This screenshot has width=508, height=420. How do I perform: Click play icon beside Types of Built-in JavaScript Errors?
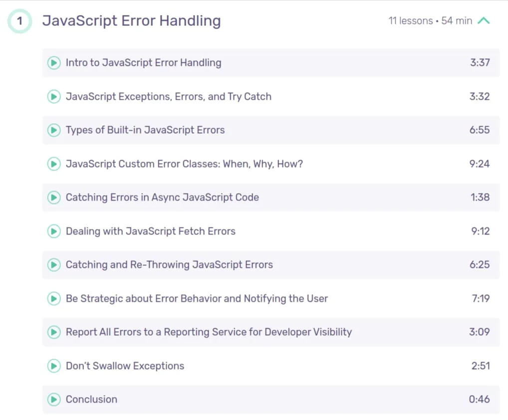(54, 130)
